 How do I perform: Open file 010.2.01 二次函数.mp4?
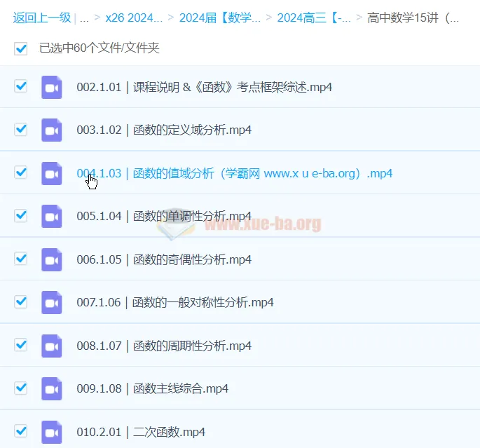click(x=141, y=432)
